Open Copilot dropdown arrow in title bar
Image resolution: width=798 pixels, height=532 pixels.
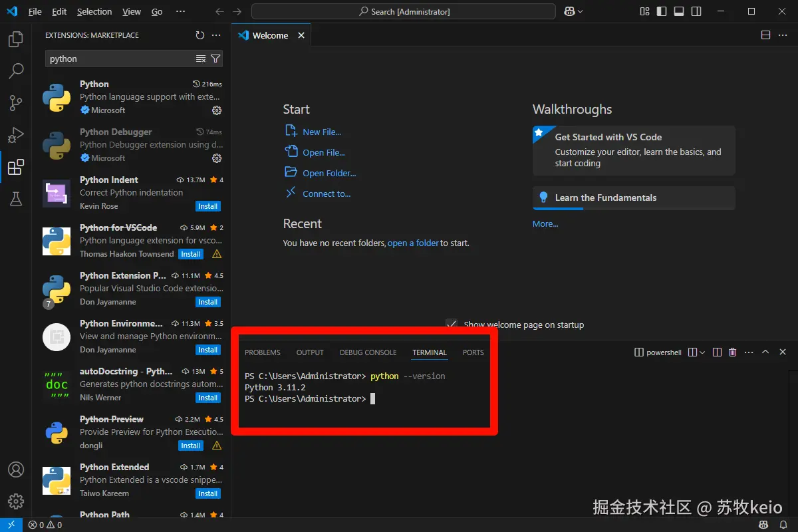[581, 11]
